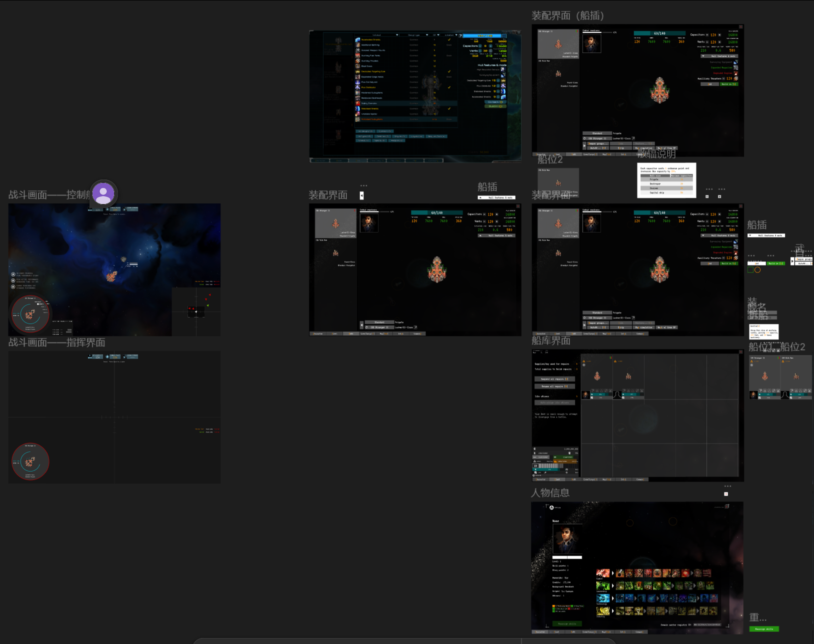The image size is (814, 644).
Task: Toggle the 'Defenses' type filter in hullmod picker
Action: tap(382, 136)
